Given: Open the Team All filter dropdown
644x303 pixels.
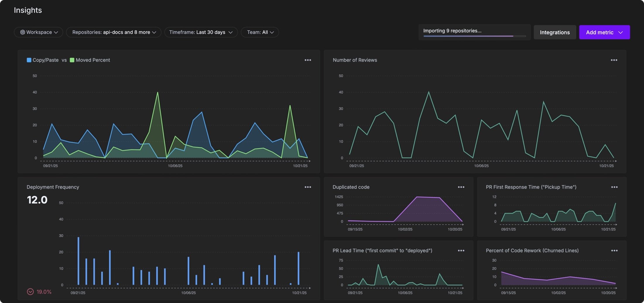Looking at the screenshot, I should click(x=260, y=32).
